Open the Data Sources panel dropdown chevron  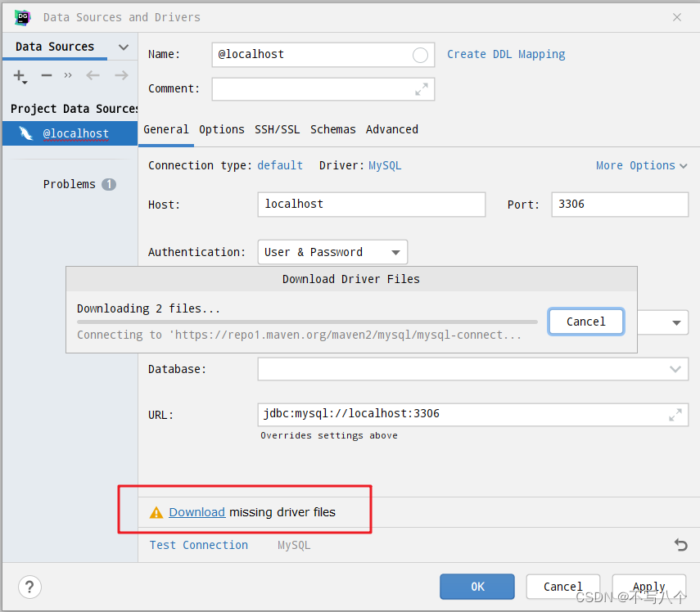pos(124,47)
